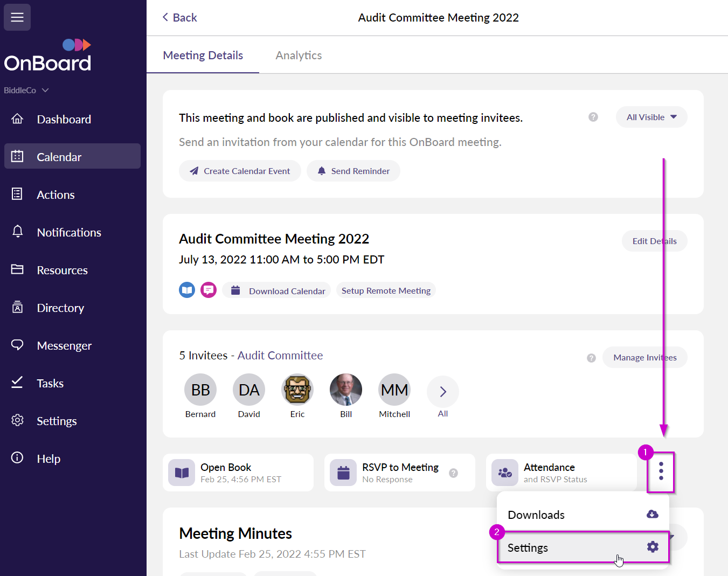Click the OnBoard logo
Viewport: 728px width, 576px height.
(48, 55)
